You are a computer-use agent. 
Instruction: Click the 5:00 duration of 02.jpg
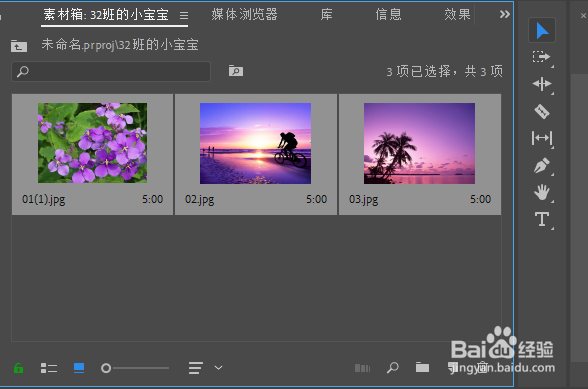click(316, 199)
